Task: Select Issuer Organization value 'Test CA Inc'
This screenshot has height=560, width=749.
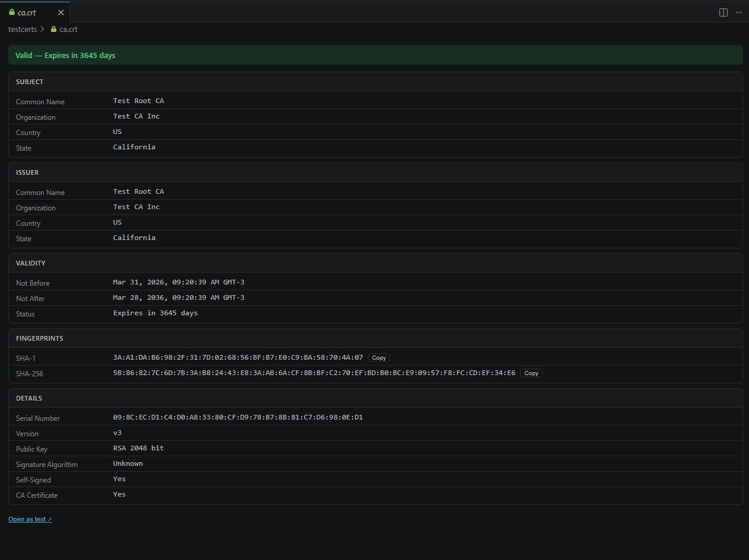Action: tap(136, 207)
